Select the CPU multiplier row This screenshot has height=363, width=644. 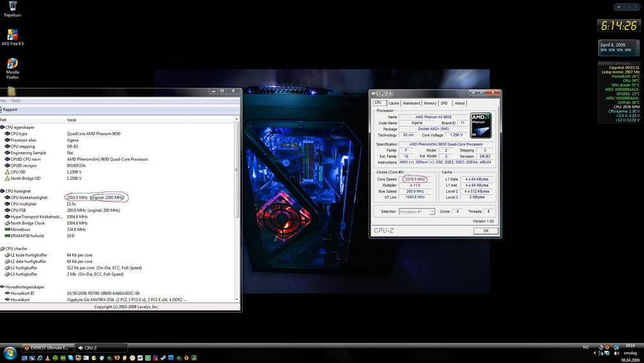[x=117, y=204]
